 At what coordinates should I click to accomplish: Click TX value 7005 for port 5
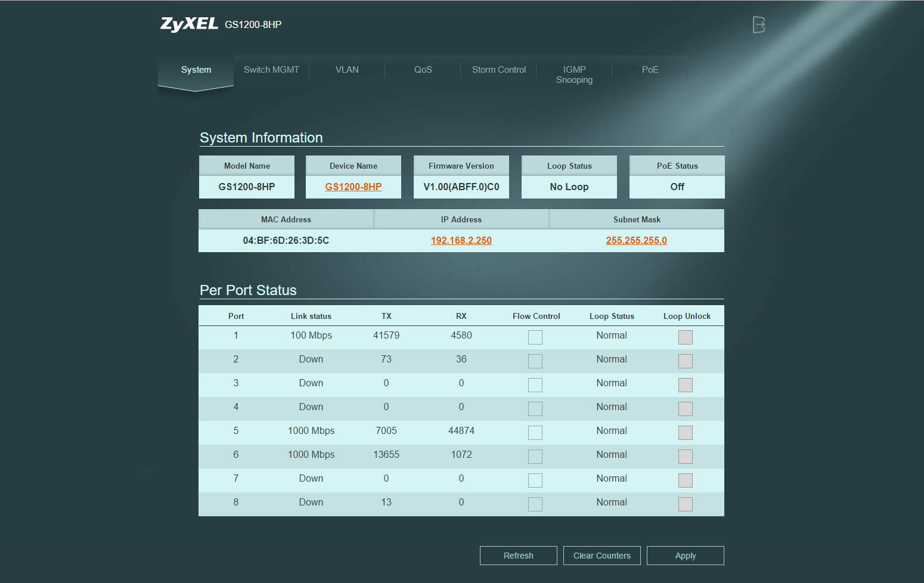tap(386, 430)
